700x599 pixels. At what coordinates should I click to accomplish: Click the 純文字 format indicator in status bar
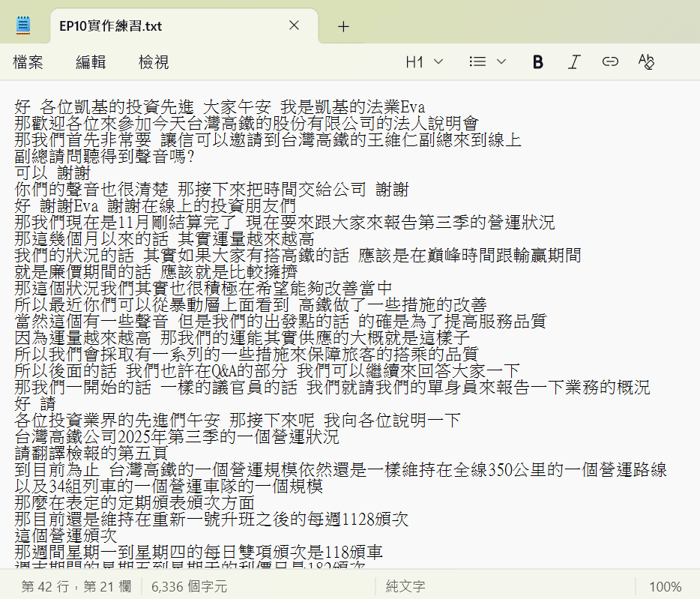(405, 586)
